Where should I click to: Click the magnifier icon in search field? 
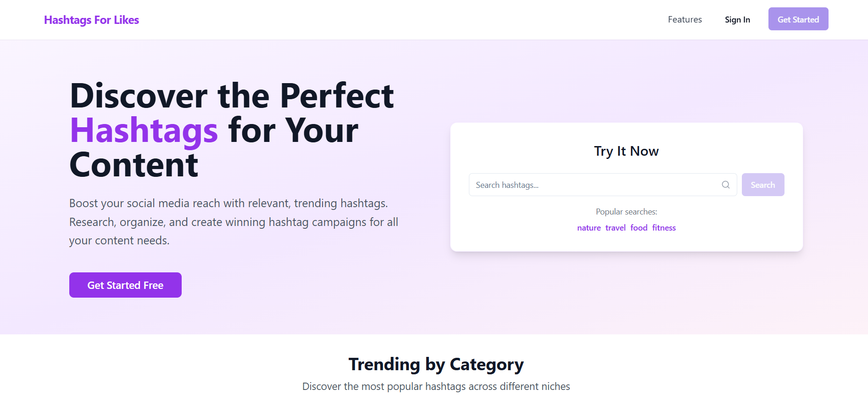tap(725, 185)
